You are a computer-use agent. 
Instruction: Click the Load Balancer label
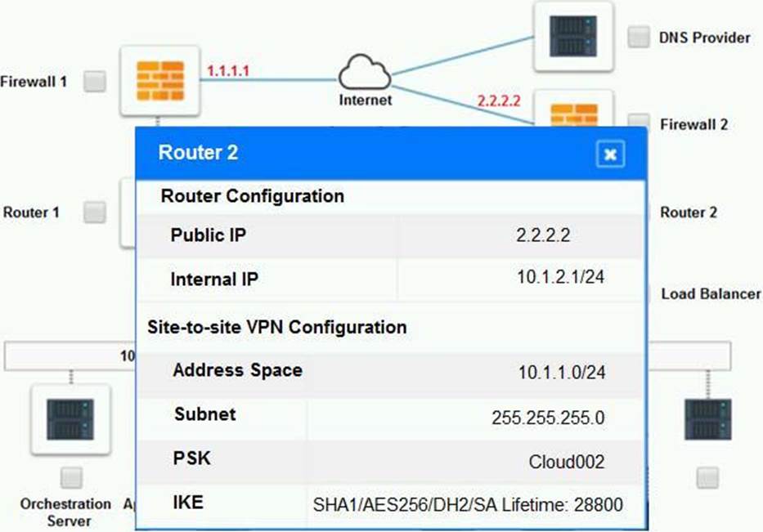(711, 293)
